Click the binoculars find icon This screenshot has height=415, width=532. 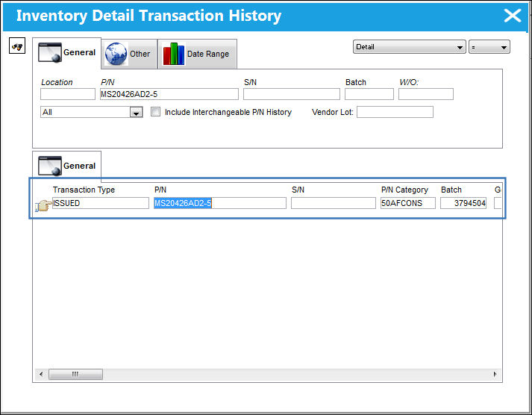[17, 46]
